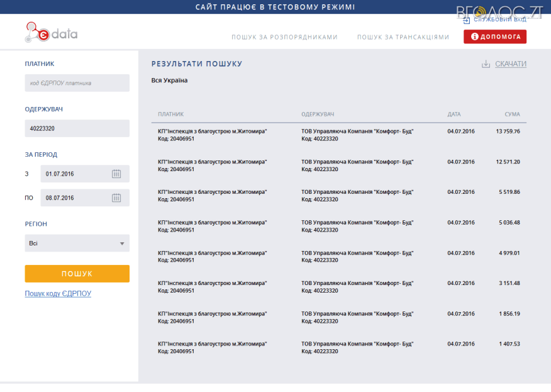Open Пошук за розпорядниками tab
The height and width of the screenshot is (392, 551).
click(x=284, y=37)
